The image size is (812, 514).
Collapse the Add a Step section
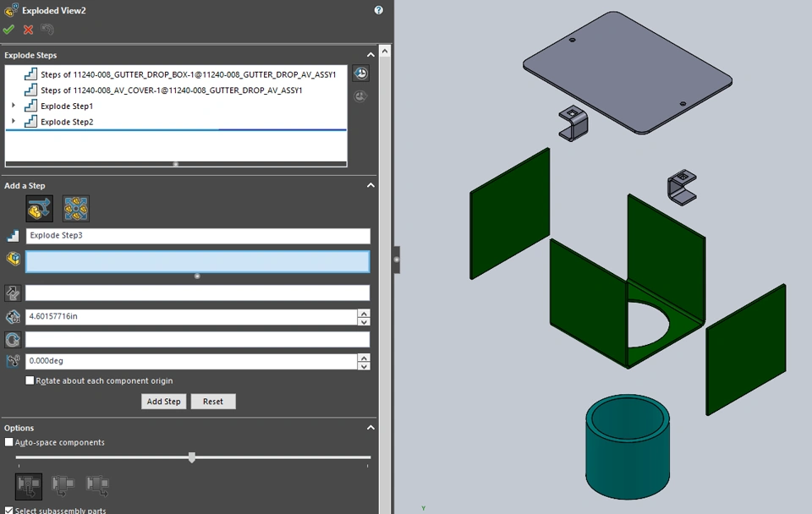tap(370, 185)
